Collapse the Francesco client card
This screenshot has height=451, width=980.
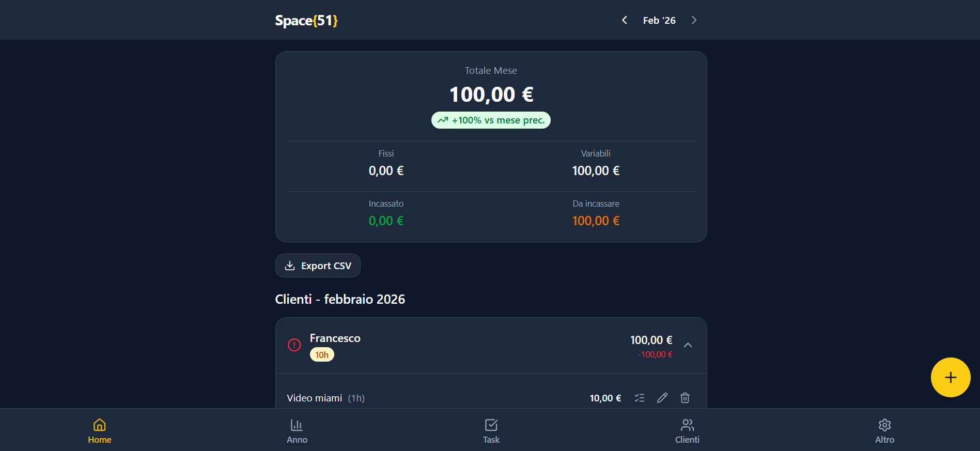tap(688, 346)
